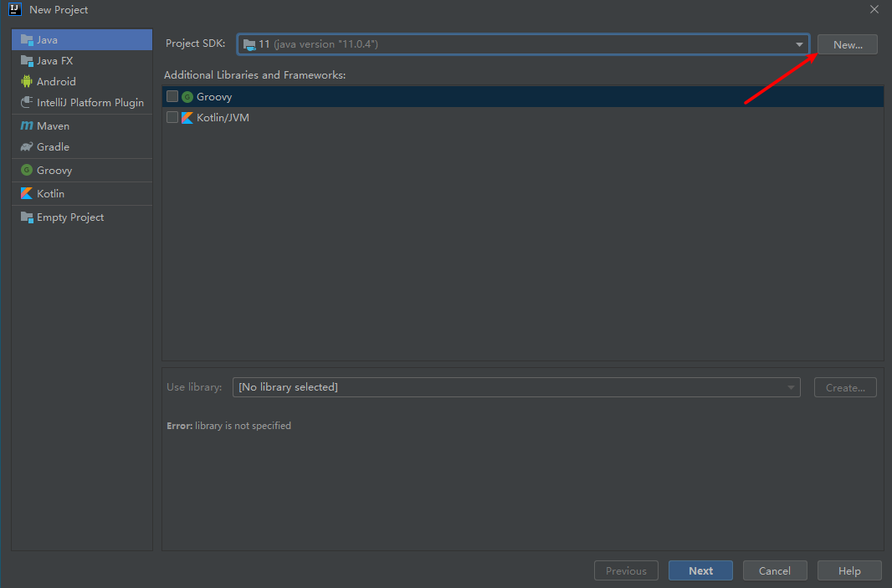892x588 pixels.
Task: Select the Java project type
Action: tap(82, 40)
